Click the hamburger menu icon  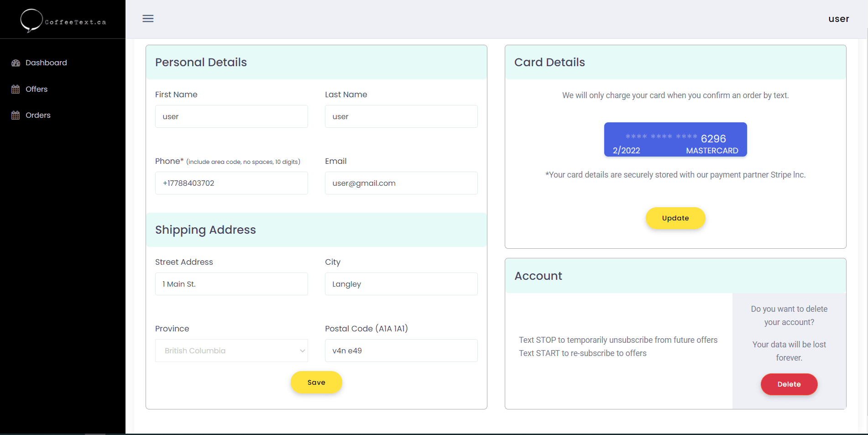tap(148, 19)
